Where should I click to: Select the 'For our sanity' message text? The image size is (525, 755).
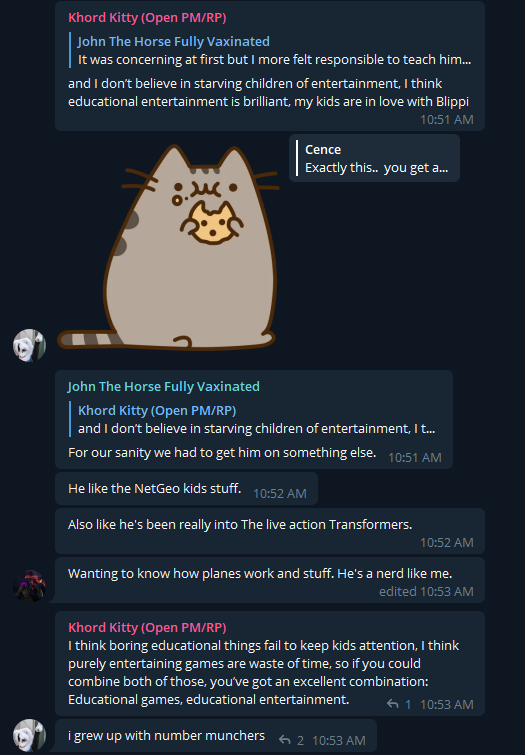[222, 453]
